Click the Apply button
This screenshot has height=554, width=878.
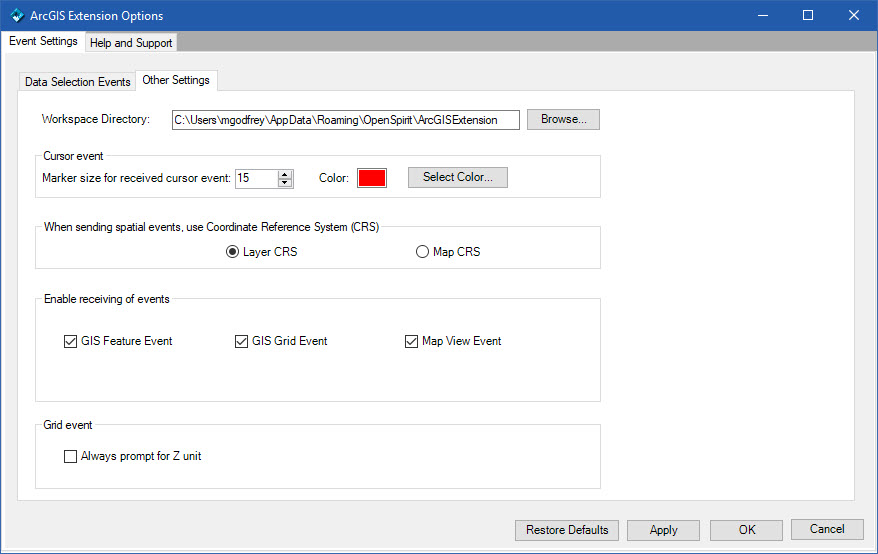664,530
